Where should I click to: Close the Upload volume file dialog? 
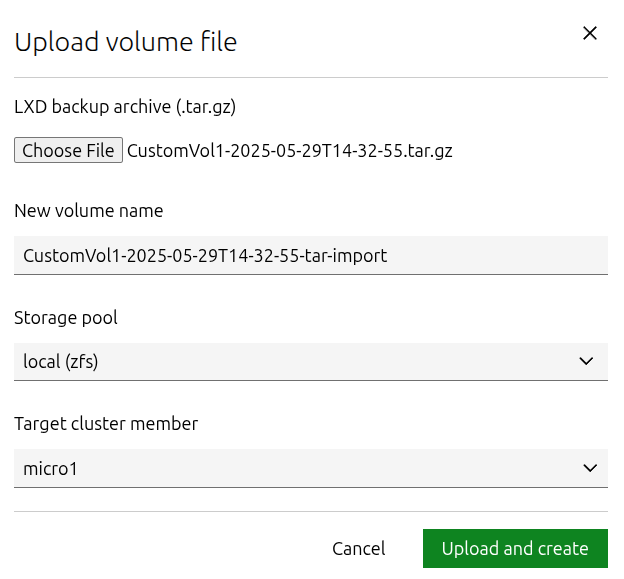coord(590,33)
